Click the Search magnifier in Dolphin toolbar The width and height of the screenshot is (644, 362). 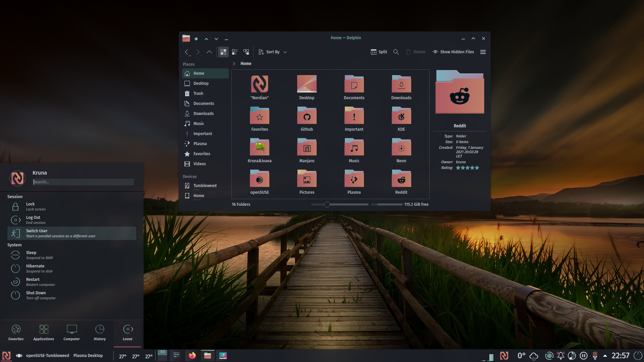pos(396,52)
